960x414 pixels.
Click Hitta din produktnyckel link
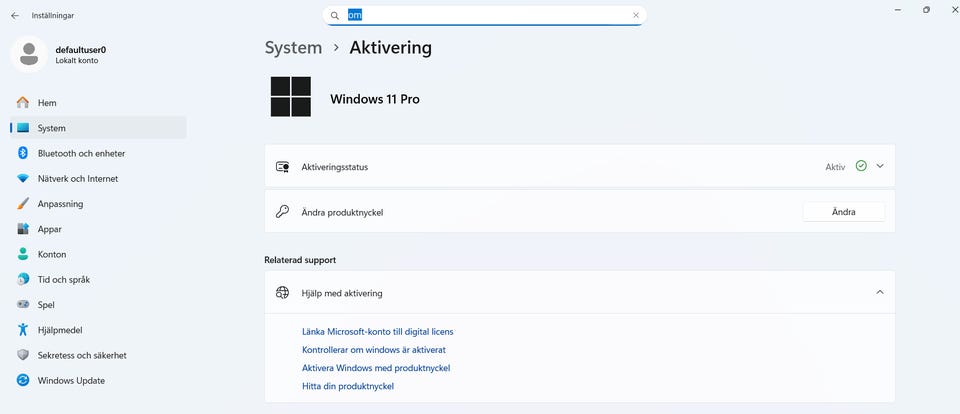(348, 385)
